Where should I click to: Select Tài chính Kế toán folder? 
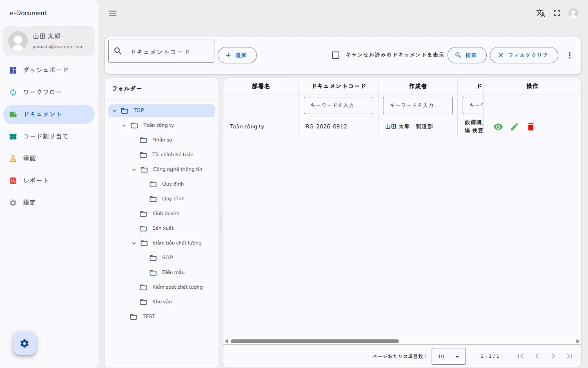pos(173,155)
